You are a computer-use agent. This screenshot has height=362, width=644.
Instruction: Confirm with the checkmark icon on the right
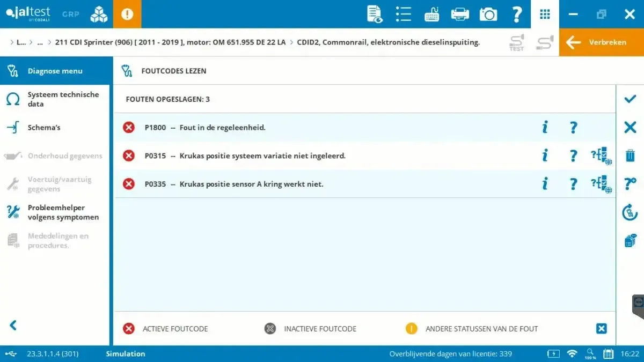[x=630, y=99]
